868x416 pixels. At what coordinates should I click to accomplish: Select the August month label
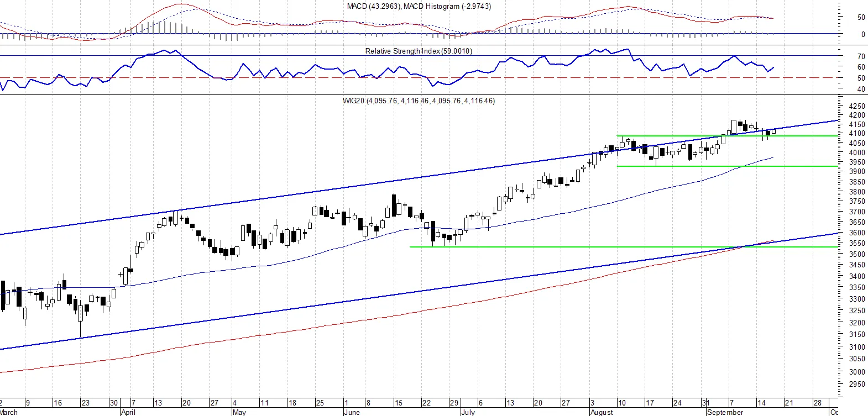point(602,412)
